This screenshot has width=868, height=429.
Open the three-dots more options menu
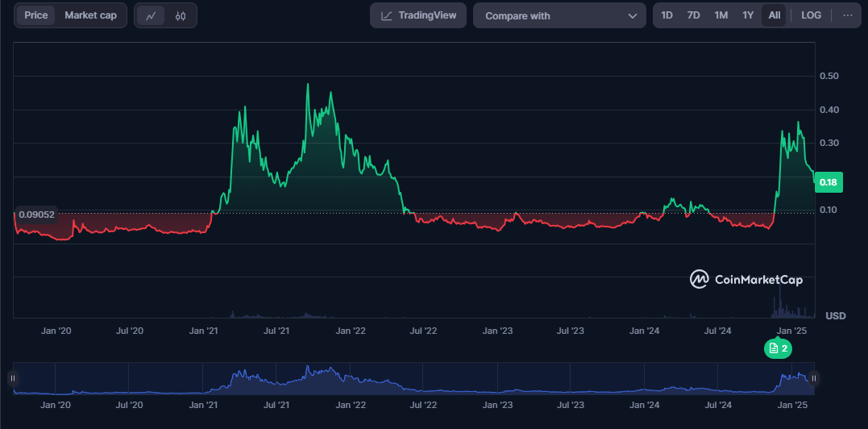pos(847,15)
